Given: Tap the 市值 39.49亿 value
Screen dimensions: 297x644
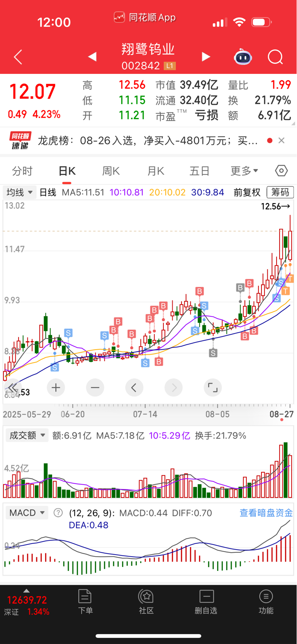Looking at the screenshot, I should tap(187, 85).
